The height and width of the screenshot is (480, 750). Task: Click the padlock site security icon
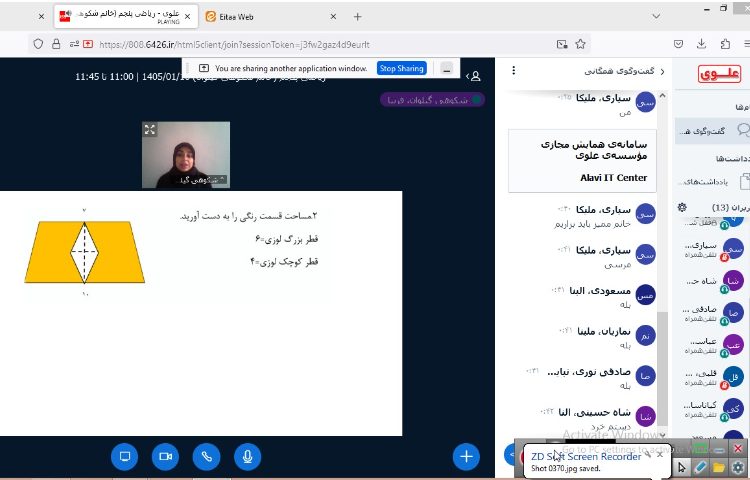[x=56, y=44]
